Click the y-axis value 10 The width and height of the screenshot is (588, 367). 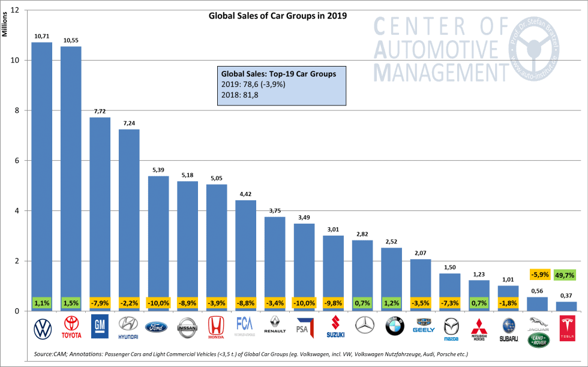click(15, 61)
